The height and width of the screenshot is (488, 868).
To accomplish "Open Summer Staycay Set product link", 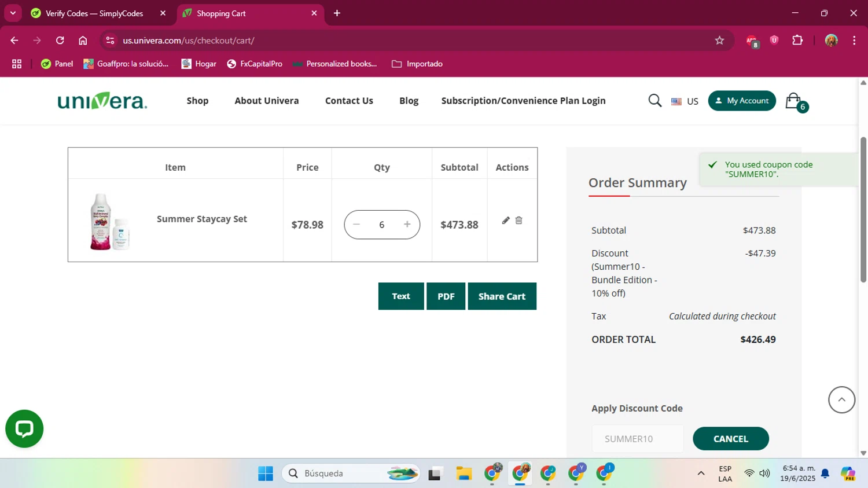I will pos(202,219).
